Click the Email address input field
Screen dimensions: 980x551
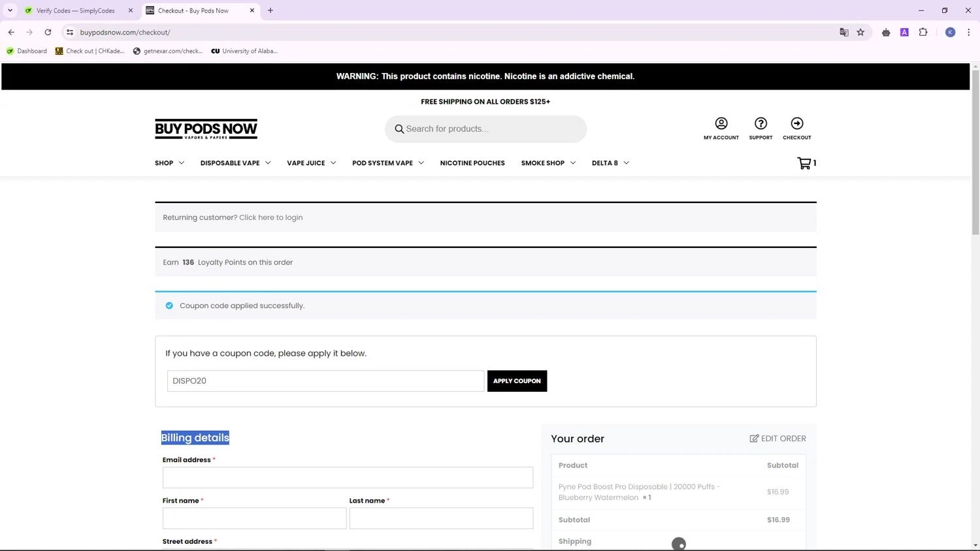click(348, 477)
